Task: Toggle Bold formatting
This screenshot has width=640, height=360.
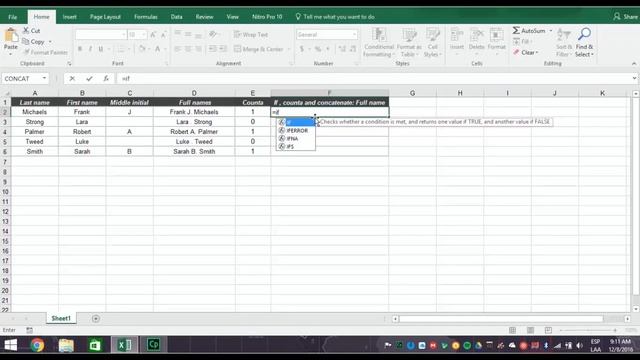Action: [x=80, y=49]
